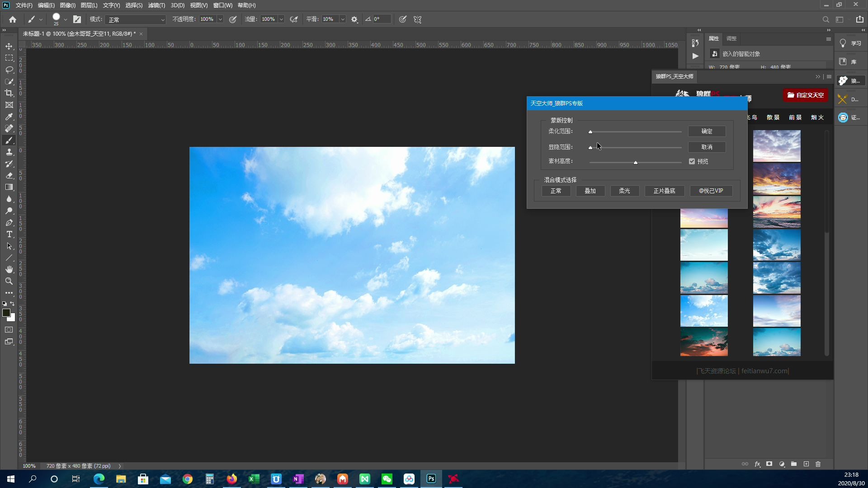This screenshot has width=868, height=488.
Task: Enable airbrush-style build-up effect
Action: (x=294, y=19)
